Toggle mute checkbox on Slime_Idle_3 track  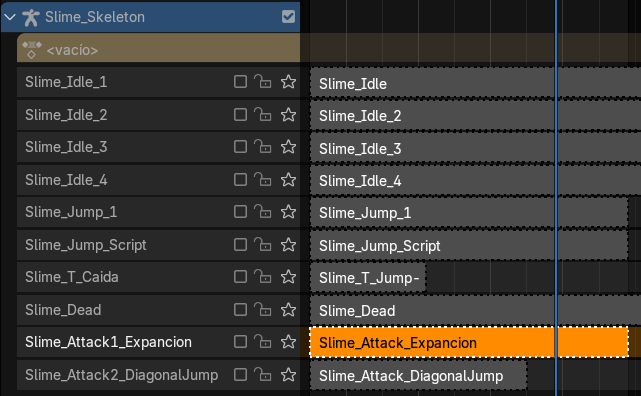click(x=240, y=147)
